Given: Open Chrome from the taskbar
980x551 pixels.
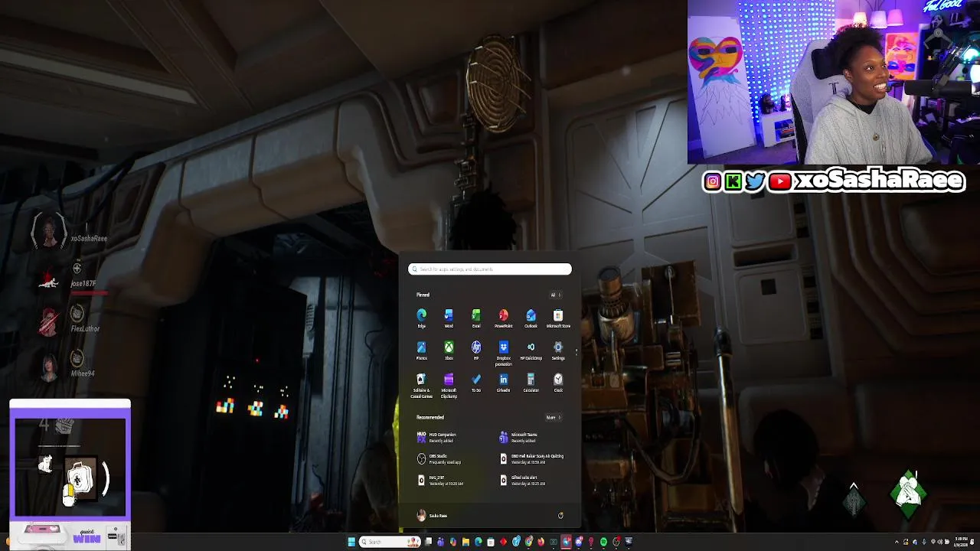Looking at the screenshot, I should (528, 542).
